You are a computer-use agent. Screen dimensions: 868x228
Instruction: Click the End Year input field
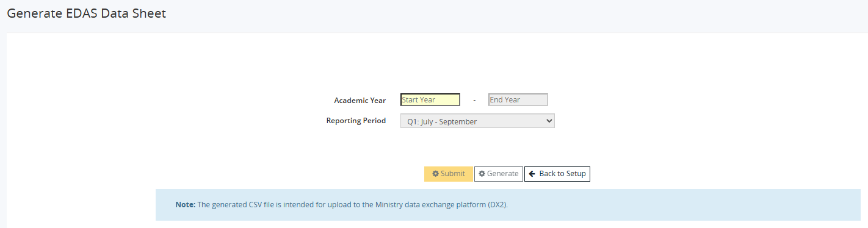[x=518, y=100]
